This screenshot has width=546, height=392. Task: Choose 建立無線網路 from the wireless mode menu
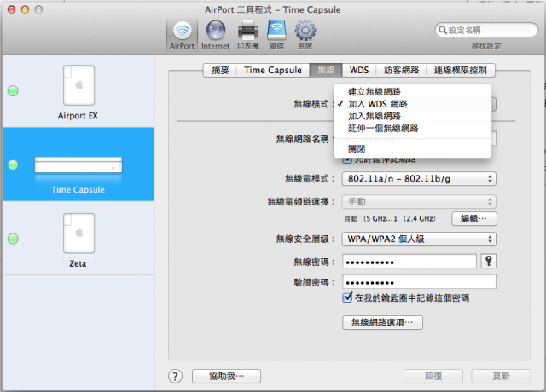click(x=412, y=92)
